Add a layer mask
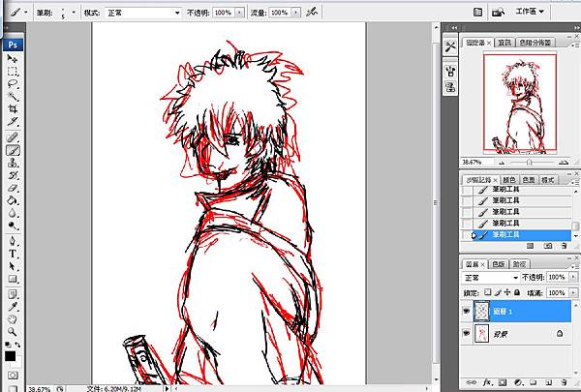The height and width of the screenshot is (392, 581). coord(502,382)
